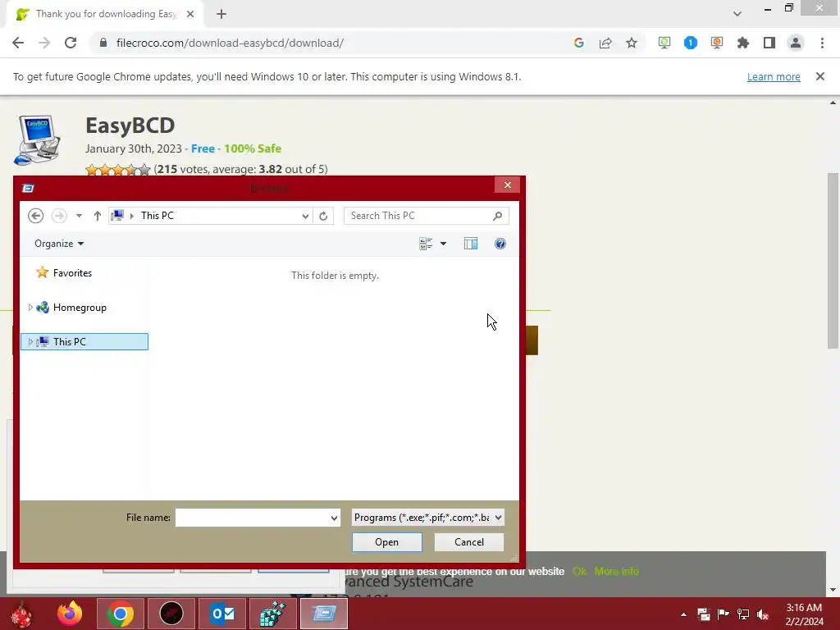Open the view options dropdown arrow
Screen dimensions: 840x630
[443, 244]
